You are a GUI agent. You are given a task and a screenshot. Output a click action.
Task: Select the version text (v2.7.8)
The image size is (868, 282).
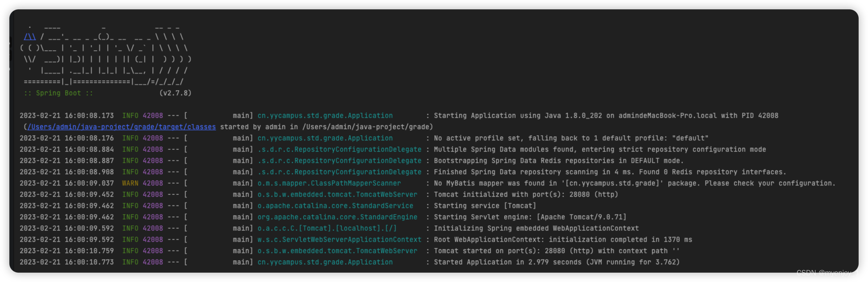click(175, 93)
